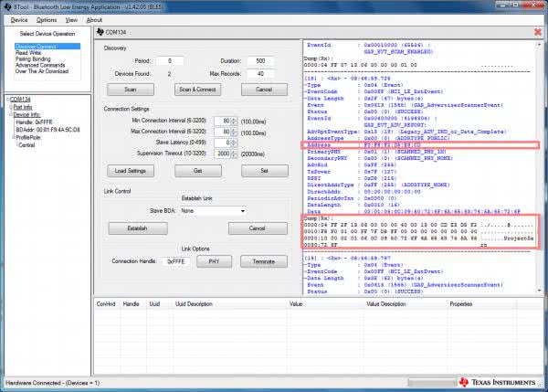The width and height of the screenshot is (548, 392).
Task: Close the COM134 panel with red X
Action: [539, 34]
